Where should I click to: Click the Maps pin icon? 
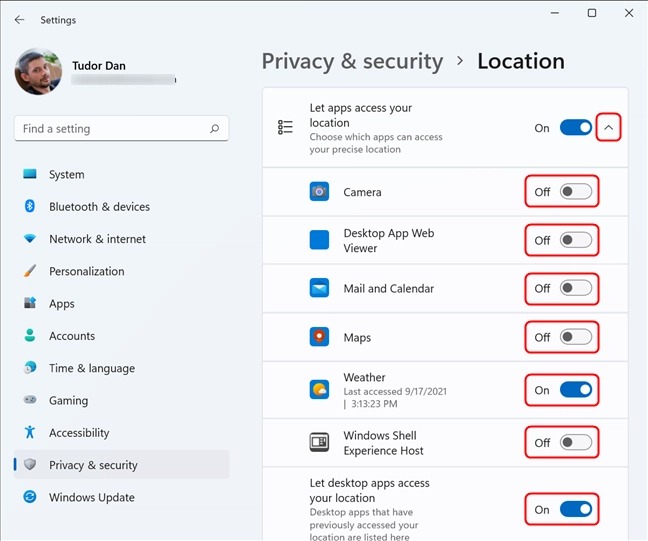[x=319, y=337]
